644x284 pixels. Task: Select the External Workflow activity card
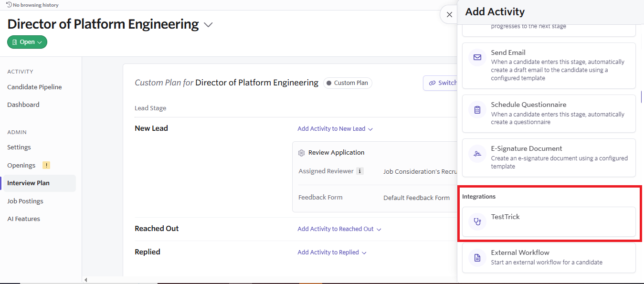tap(549, 258)
